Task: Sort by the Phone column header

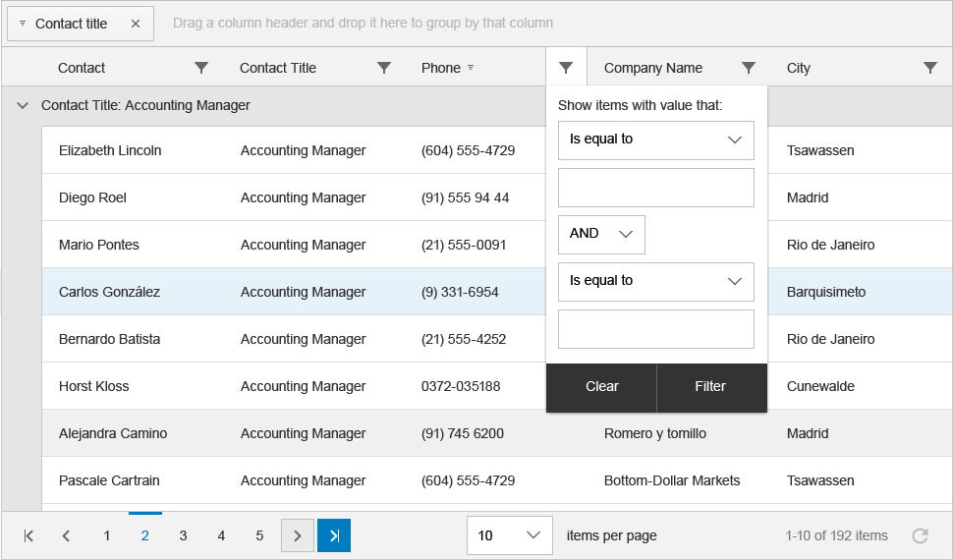Action: tap(441, 68)
